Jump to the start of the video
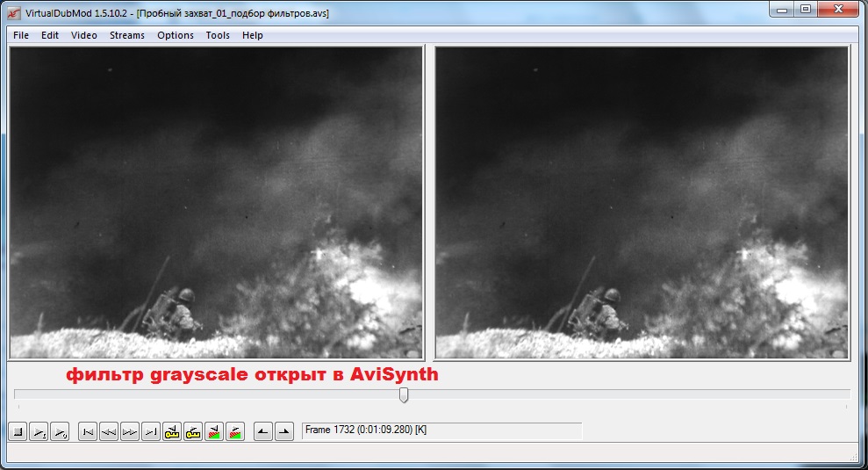Image resolution: width=868 pixels, height=470 pixels. pos(88,431)
